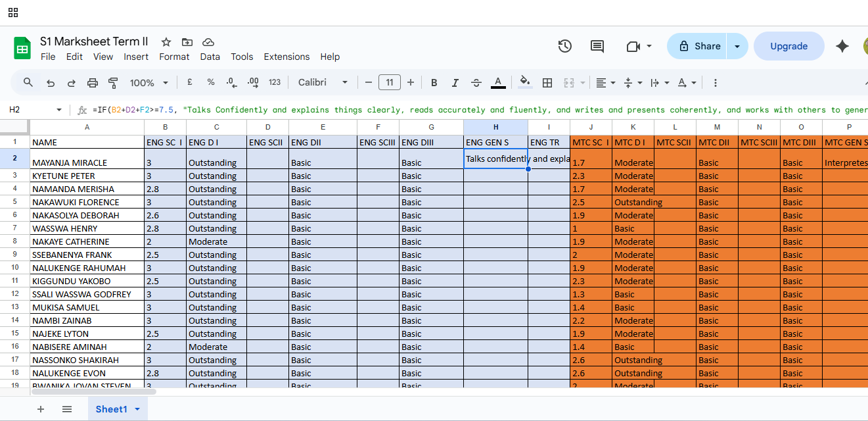Click the Borders icon
Viewport: 868px width, 421px height.
click(547, 82)
